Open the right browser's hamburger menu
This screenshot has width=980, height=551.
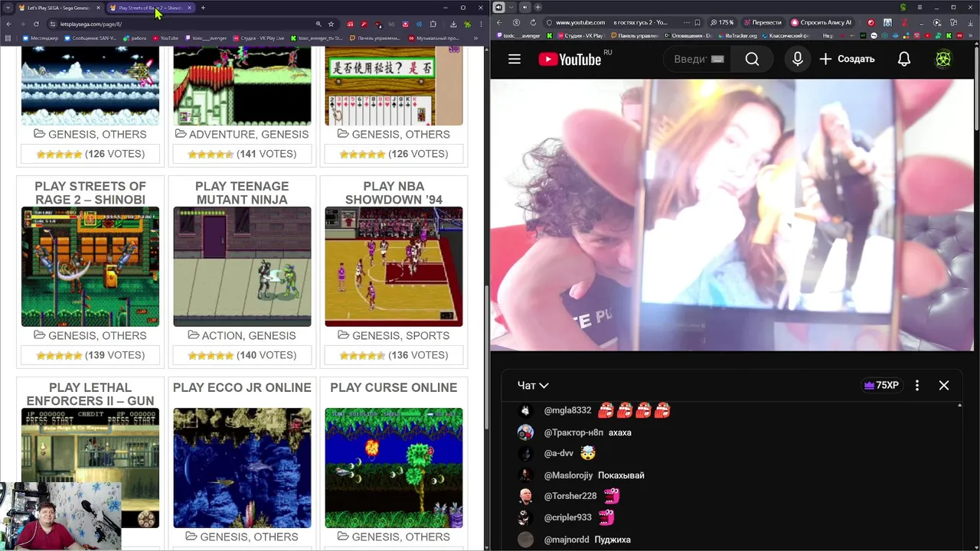click(920, 7)
